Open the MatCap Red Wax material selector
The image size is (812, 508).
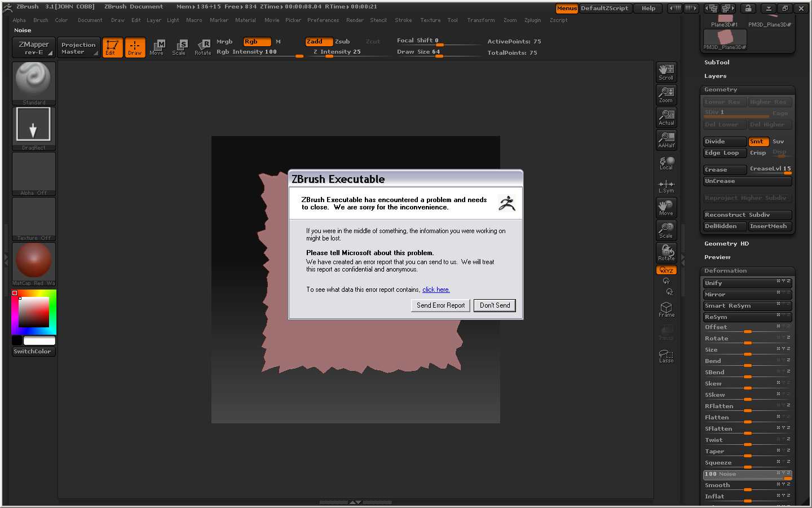point(34,264)
